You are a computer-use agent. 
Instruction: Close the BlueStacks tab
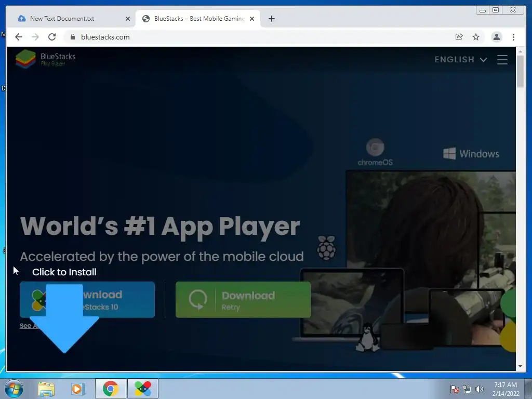coord(252,19)
